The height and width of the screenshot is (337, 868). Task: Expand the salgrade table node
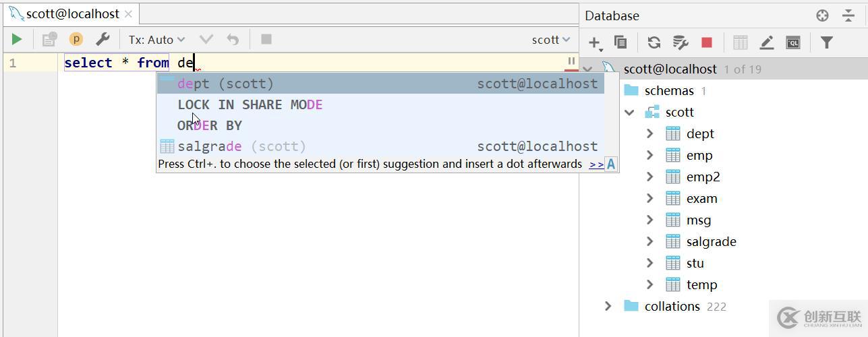click(x=650, y=242)
